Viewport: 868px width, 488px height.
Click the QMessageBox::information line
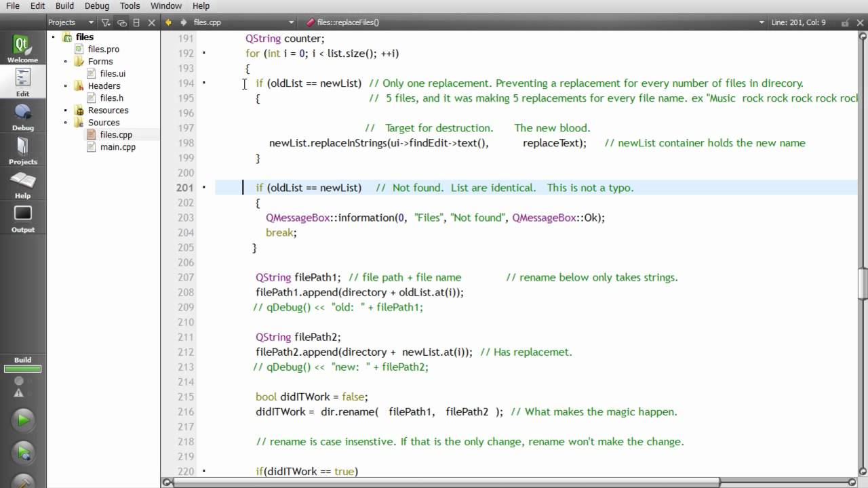coord(435,218)
